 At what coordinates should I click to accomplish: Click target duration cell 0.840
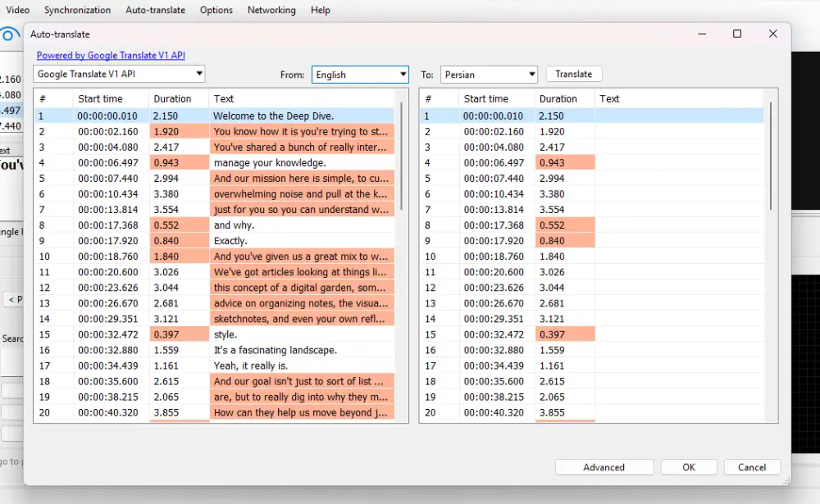point(565,241)
